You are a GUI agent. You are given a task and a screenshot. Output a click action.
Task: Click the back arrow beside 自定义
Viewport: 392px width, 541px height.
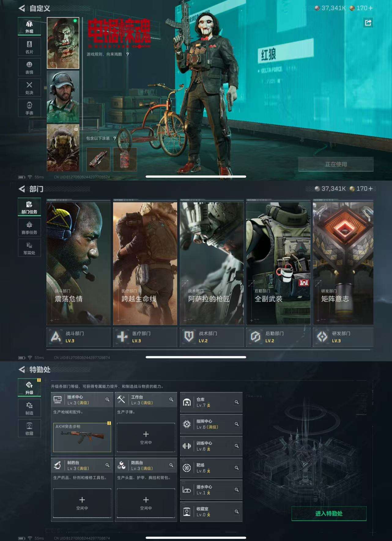22,8
